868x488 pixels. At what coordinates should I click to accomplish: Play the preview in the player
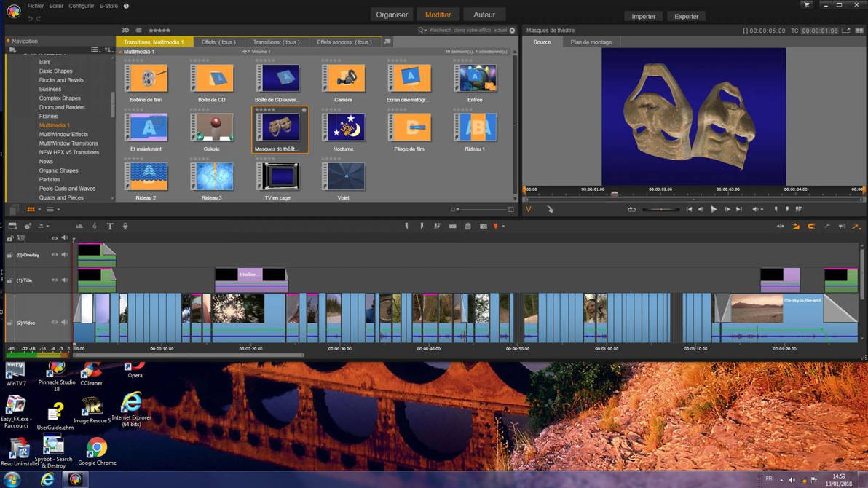(x=714, y=209)
